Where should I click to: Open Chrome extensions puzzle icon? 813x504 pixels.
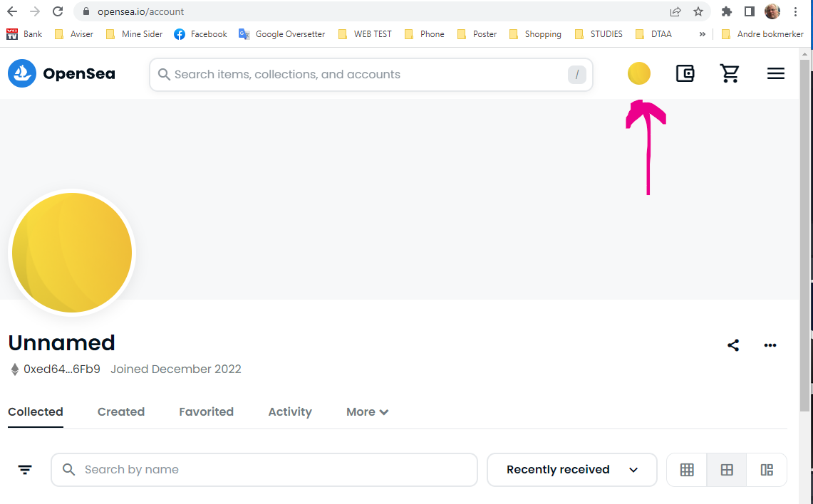[726, 11]
